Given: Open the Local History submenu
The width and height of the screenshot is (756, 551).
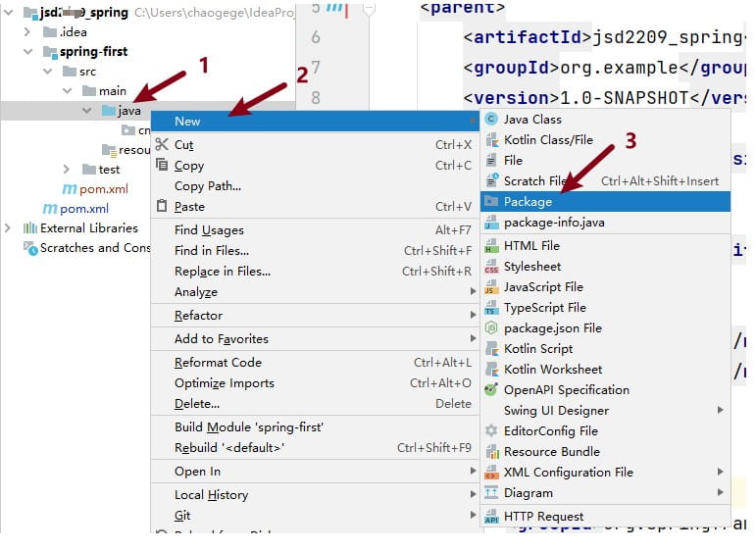Looking at the screenshot, I should (316, 494).
